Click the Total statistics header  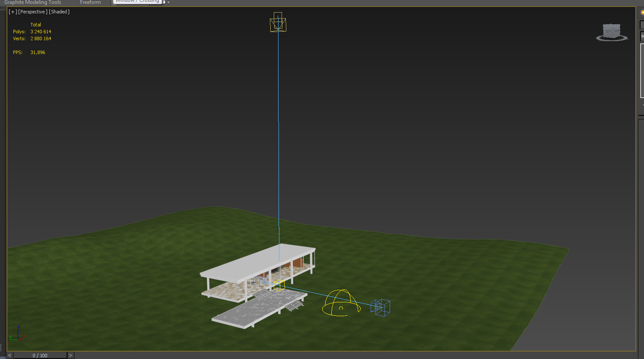pyautogui.click(x=36, y=25)
